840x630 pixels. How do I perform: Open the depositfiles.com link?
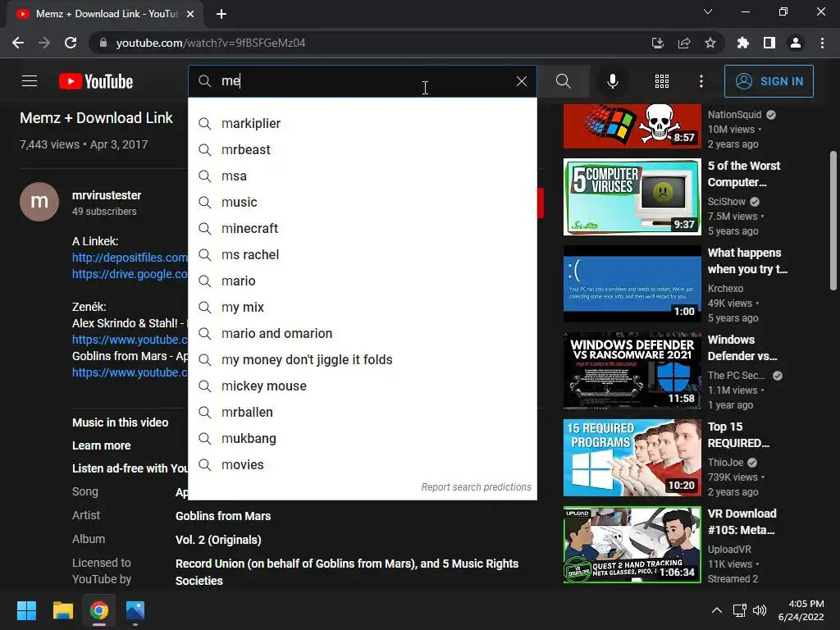[x=130, y=258]
